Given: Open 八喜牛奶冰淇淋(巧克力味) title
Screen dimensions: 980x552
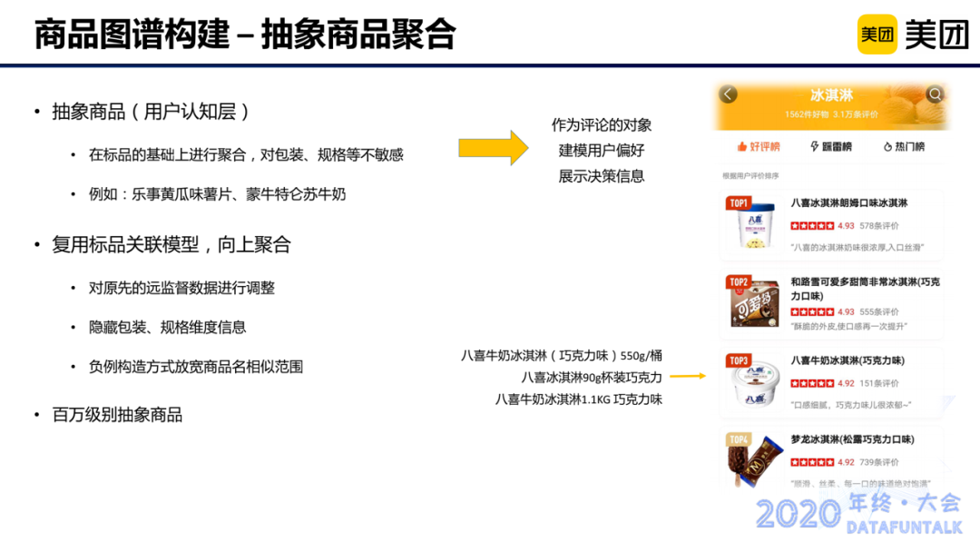Looking at the screenshot, I should click(x=848, y=360).
